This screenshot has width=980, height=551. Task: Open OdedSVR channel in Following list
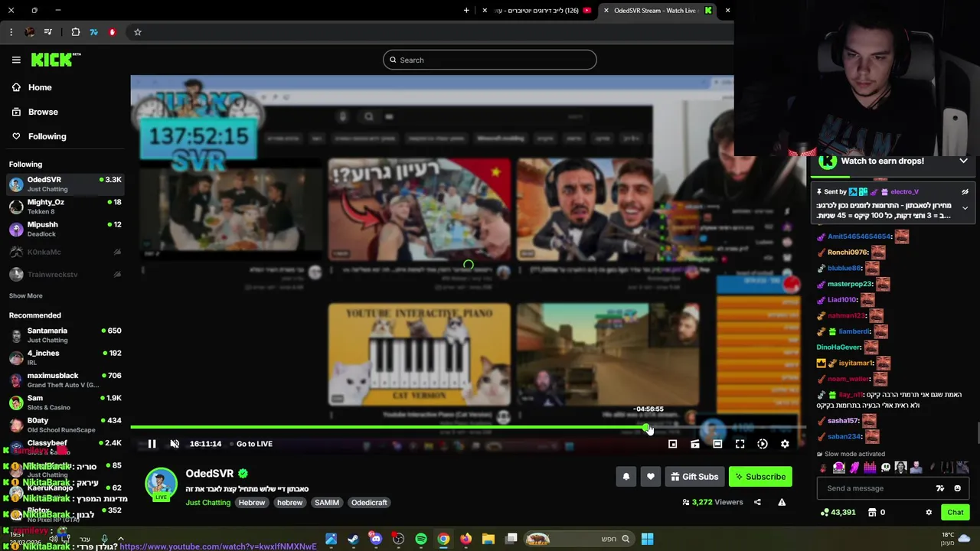[x=65, y=184]
